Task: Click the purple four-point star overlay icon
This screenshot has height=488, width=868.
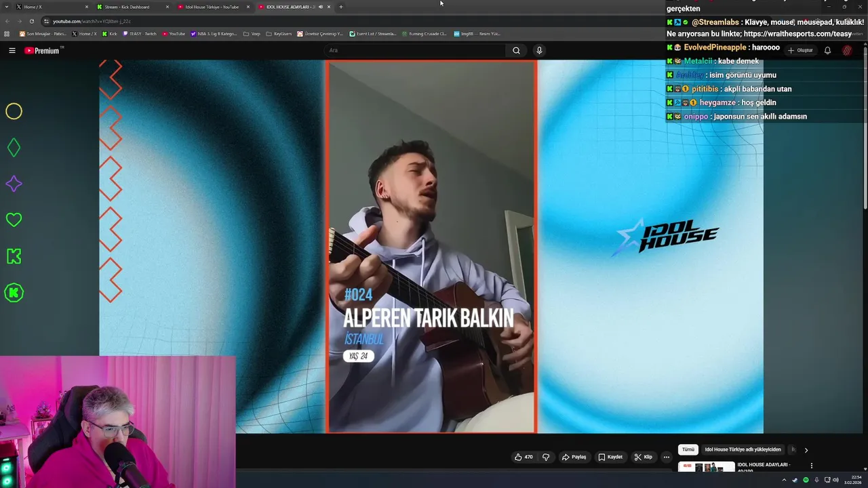Action: coord(14,184)
